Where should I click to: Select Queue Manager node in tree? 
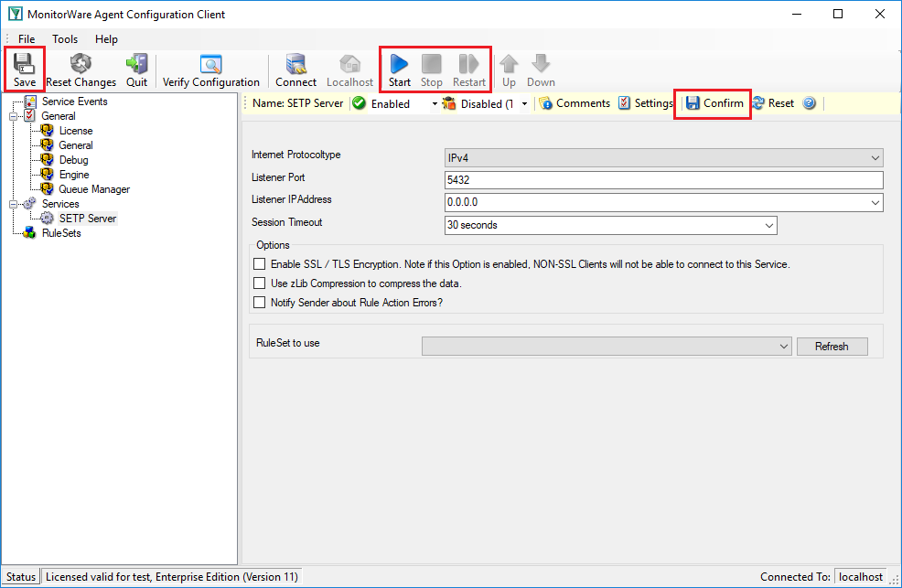coord(94,189)
